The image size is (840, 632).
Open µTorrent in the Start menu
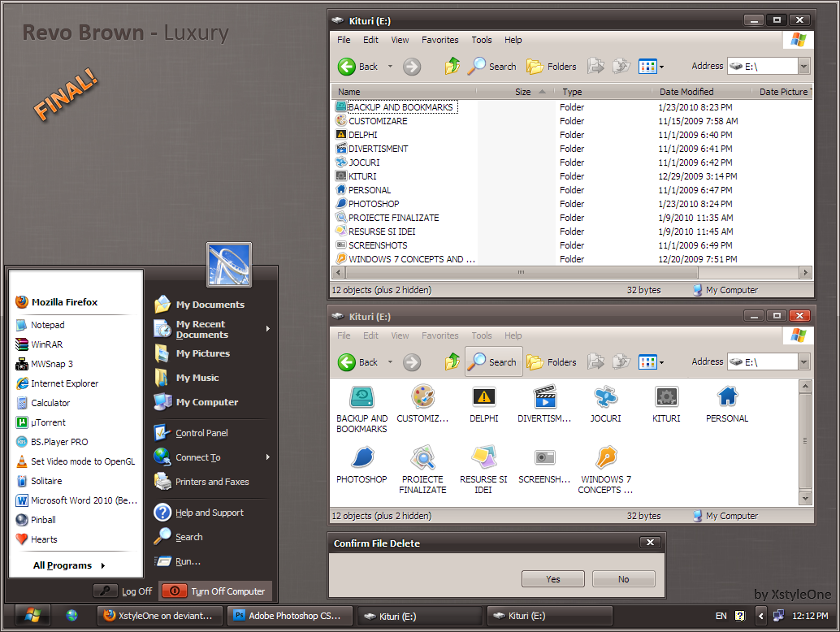pos(48,422)
